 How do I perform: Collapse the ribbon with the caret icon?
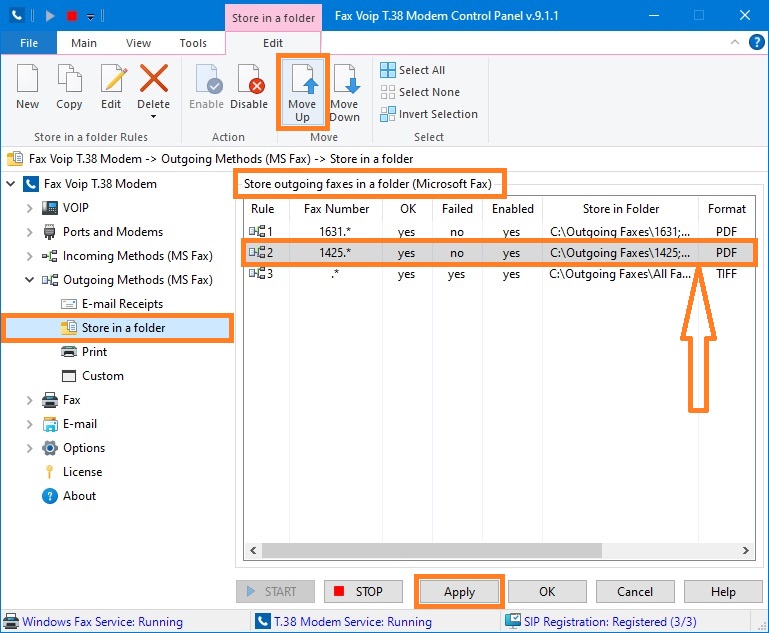click(735, 42)
